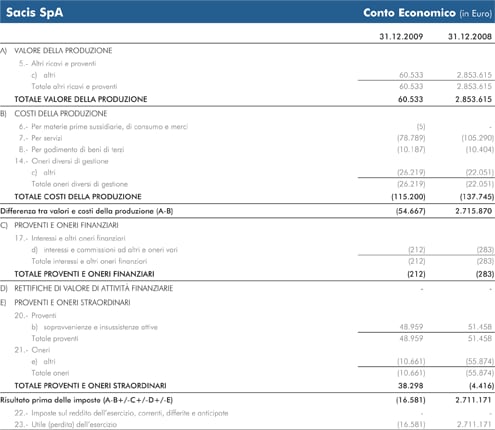
Task: Click the 'Totale proventi' row label
Action: pos(55,339)
